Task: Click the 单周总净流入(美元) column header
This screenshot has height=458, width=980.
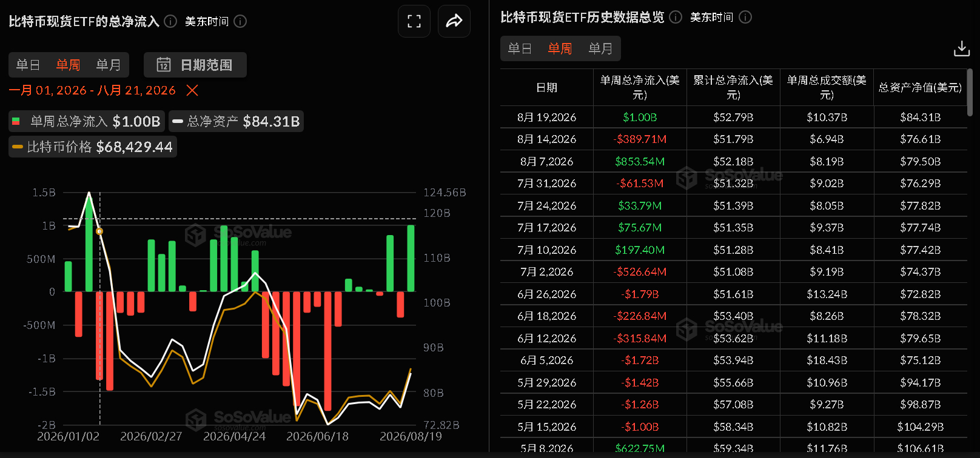Action: click(x=640, y=88)
